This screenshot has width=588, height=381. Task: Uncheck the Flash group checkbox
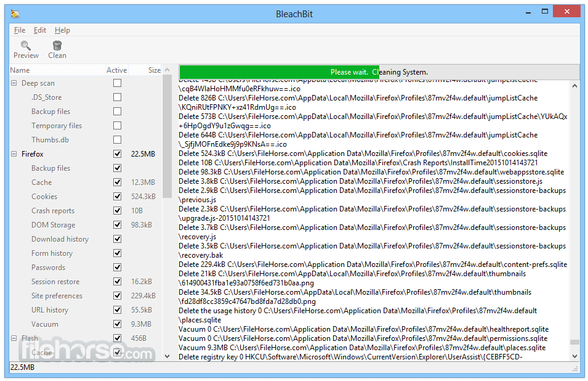click(118, 338)
